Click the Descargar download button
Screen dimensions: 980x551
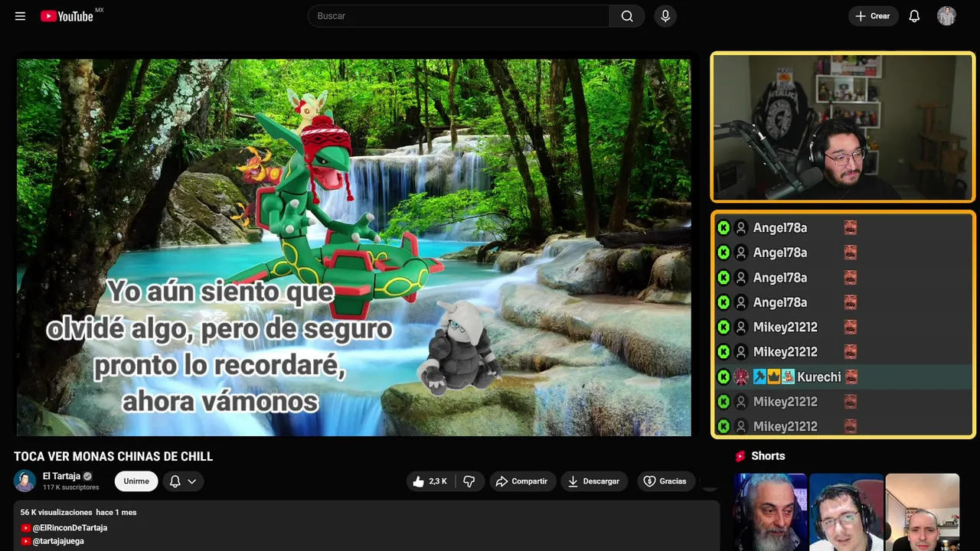(594, 481)
